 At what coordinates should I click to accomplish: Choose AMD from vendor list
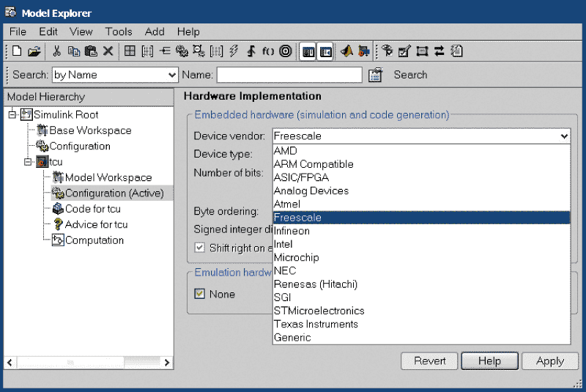tap(421, 151)
